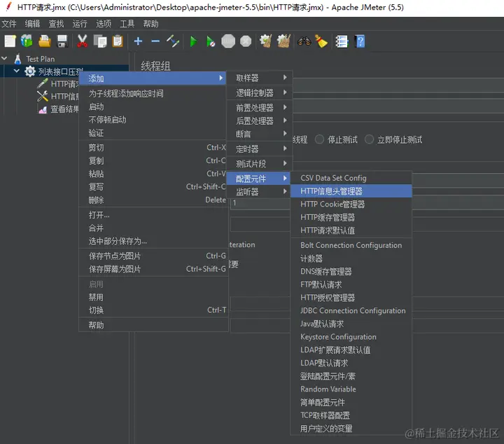
Task: Open the 帮助 menu in menu bar
Action: 150,24
